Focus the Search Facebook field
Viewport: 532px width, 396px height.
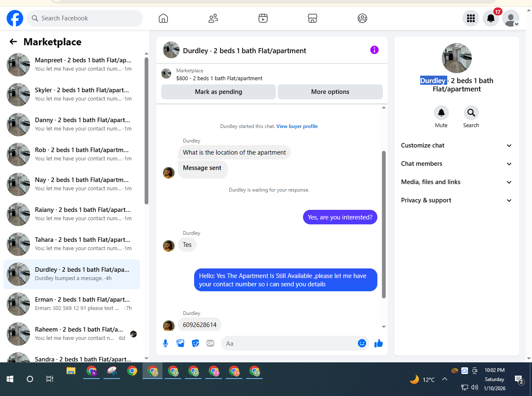[85, 18]
